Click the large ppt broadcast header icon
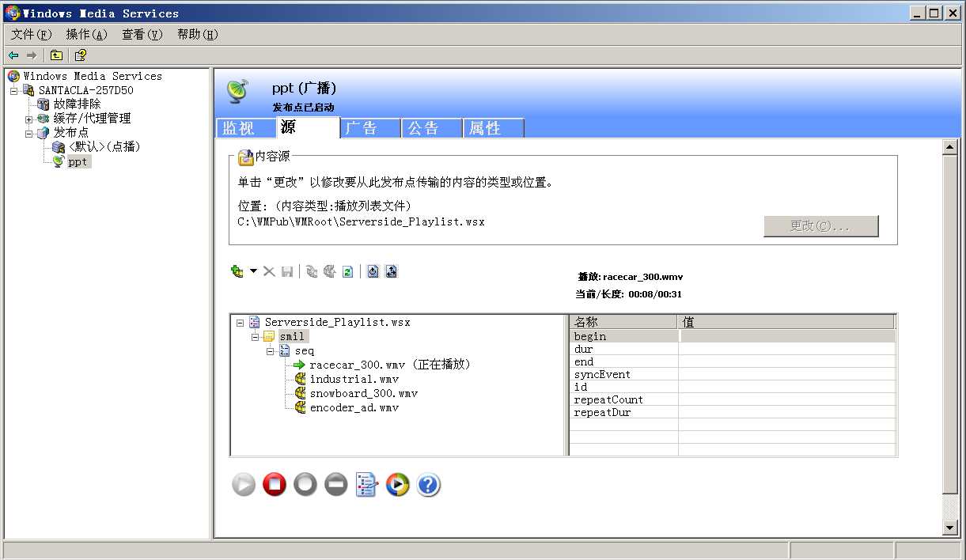 pos(237,91)
